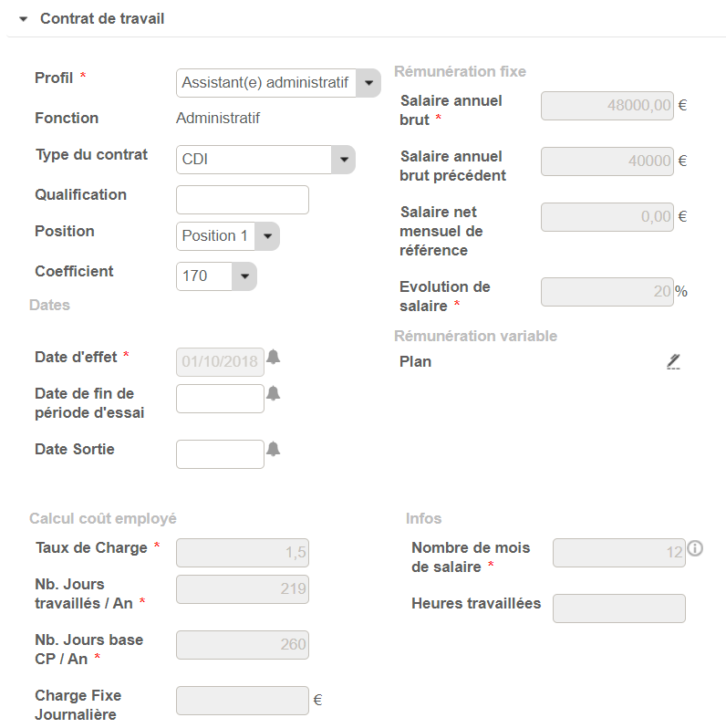Open the Profil dropdown
Image resolution: width=726 pixels, height=728 pixels.
[368, 82]
